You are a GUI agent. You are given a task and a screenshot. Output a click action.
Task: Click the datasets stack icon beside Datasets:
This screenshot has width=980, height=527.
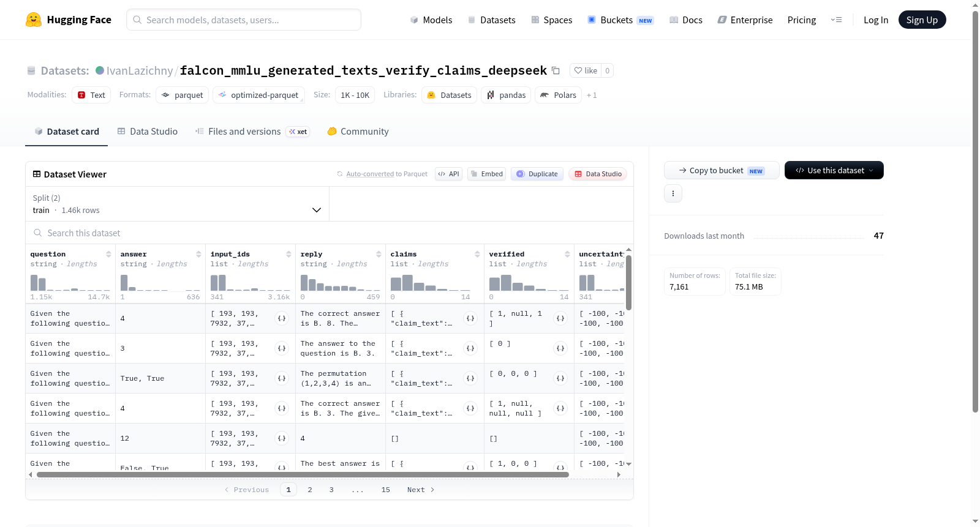coord(31,70)
